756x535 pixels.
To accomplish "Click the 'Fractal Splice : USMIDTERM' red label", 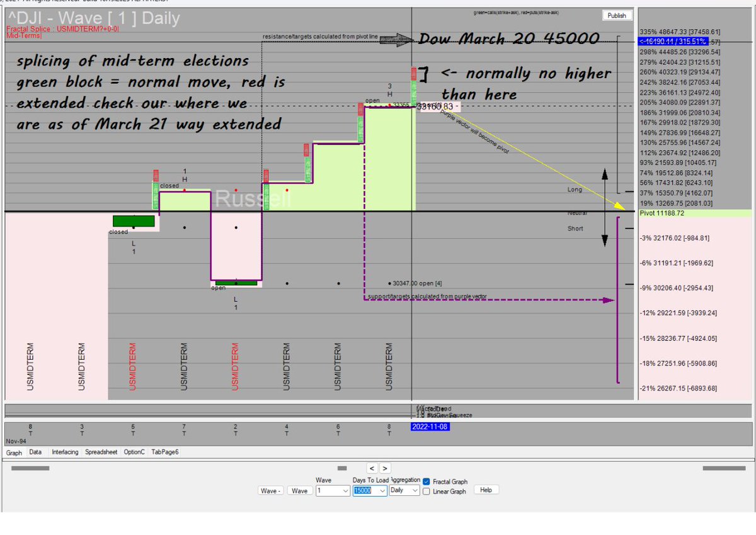I will pyautogui.click(x=62, y=29).
